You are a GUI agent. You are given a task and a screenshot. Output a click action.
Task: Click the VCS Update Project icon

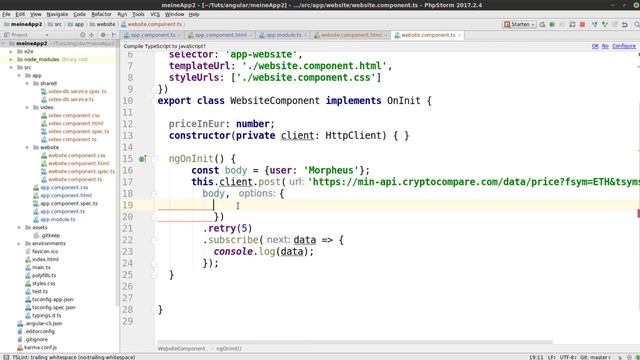click(x=595, y=24)
